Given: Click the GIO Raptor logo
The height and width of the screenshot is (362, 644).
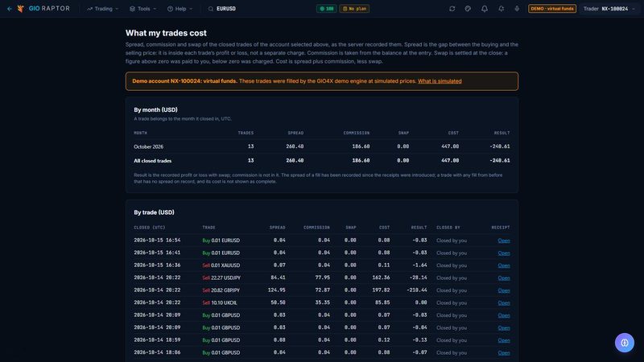Looking at the screenshot, I should pos(43,9).
